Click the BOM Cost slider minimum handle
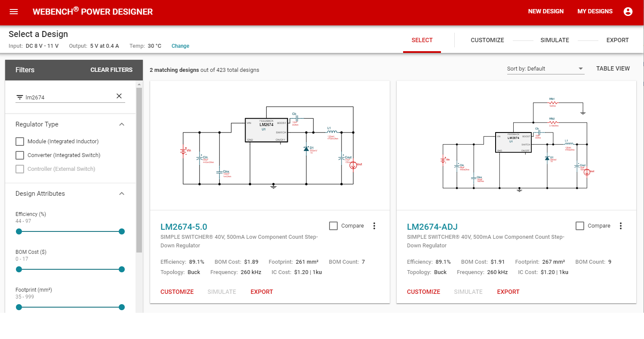Image resolution: width=644 pixels, height=339 pixels. tap(19, 269)
